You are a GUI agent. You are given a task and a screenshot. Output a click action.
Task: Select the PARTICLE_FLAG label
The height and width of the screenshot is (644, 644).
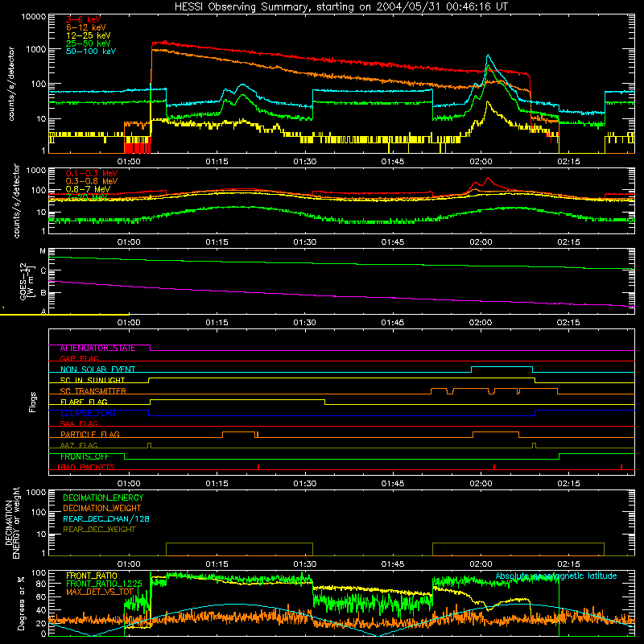(90, 435)
